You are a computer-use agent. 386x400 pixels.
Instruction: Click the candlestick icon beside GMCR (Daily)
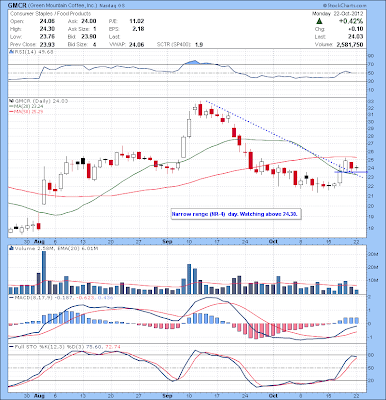tap(11, 101)
